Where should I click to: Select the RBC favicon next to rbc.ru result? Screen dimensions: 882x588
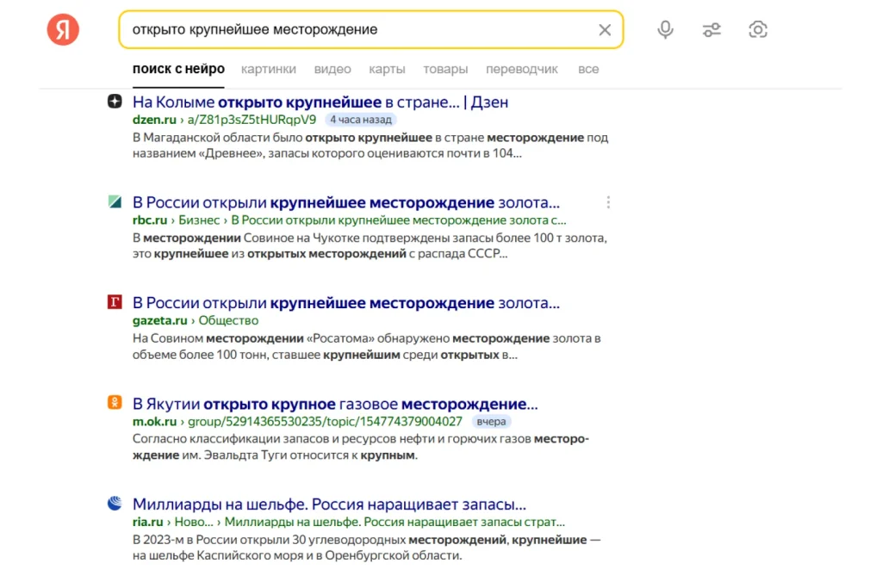113,201
